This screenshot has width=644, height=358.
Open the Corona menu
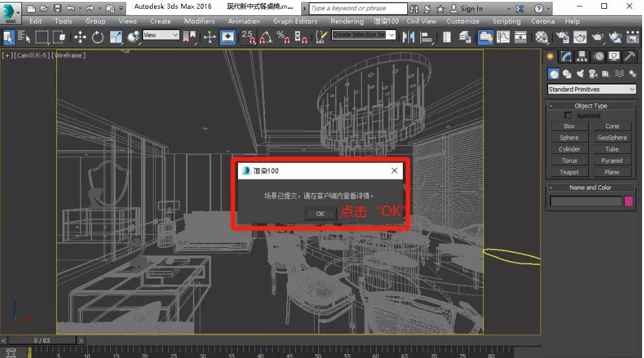(543, 21)
